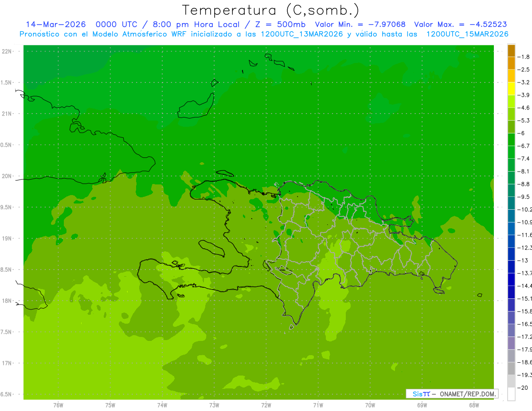Click the "-3.9" colorbar label
This screenshot has width=532, height=411.
[x=524, y=95]
